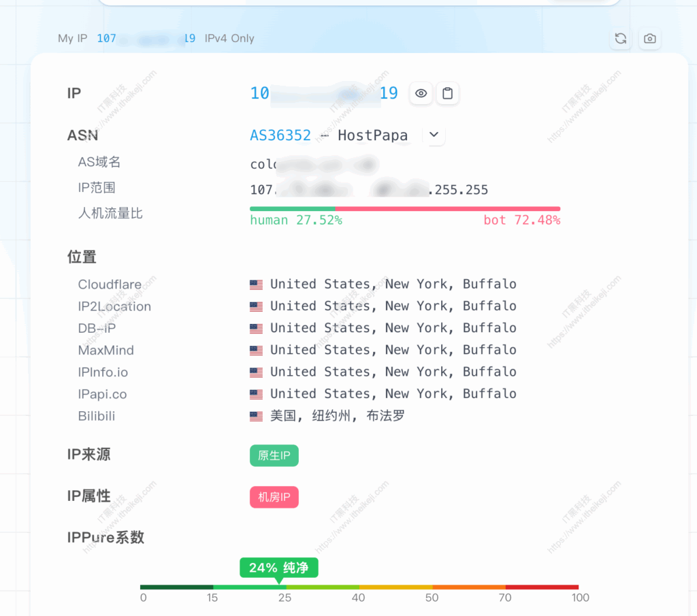Click the flag next to the IPInfo.io row

[256, 372]
